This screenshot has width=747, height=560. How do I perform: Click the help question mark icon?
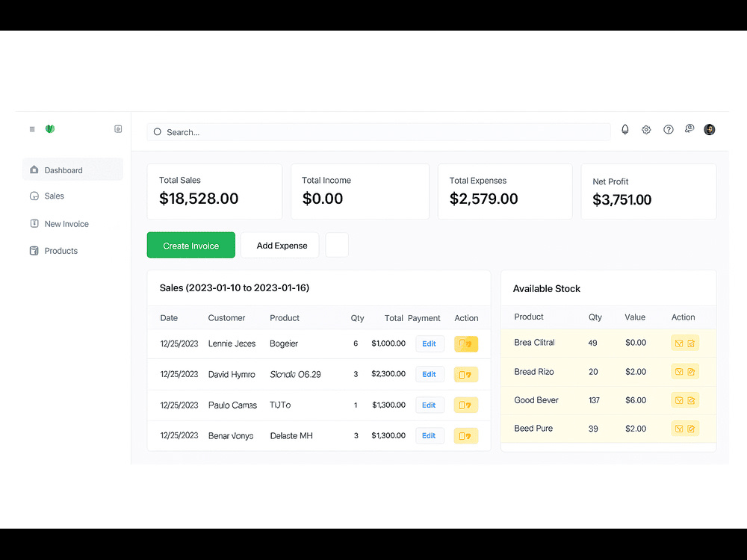669,129
